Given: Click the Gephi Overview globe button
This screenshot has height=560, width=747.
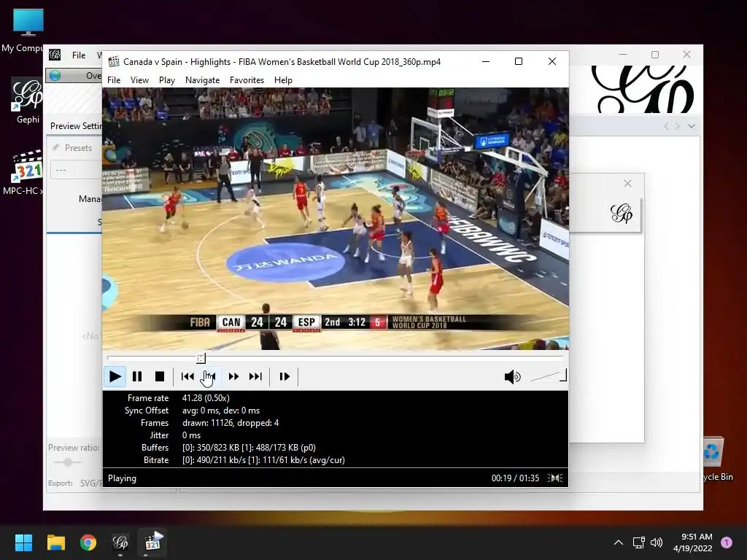Looking at the screenshot, I should [55, 76].
